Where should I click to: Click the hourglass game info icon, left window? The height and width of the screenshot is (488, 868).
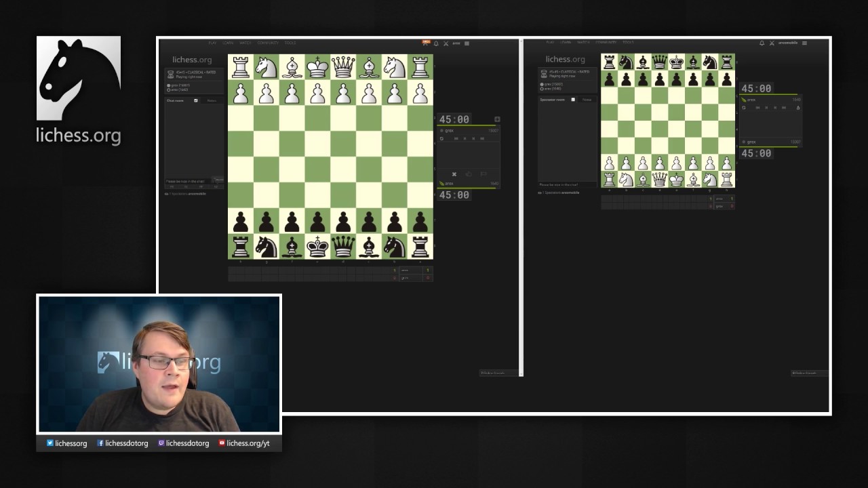(170, 74)
